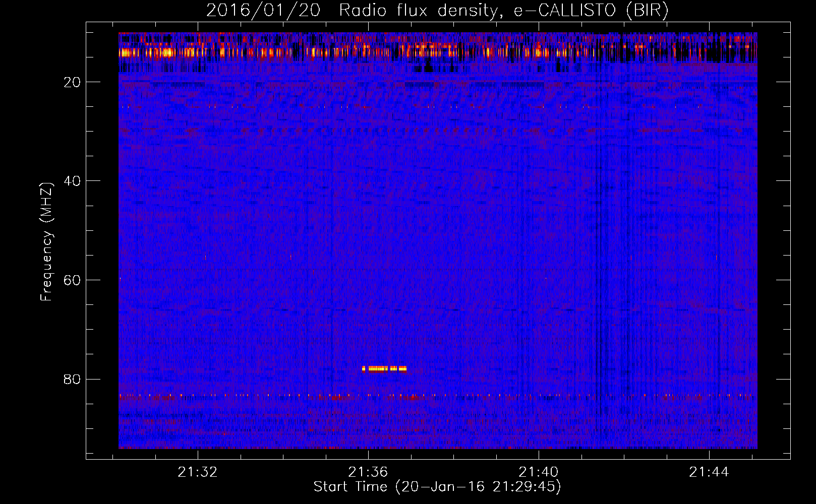Click the bright yellow burst near 78 MHz
Viewport: 816px width, 504px height.
(x=384, y=368)
